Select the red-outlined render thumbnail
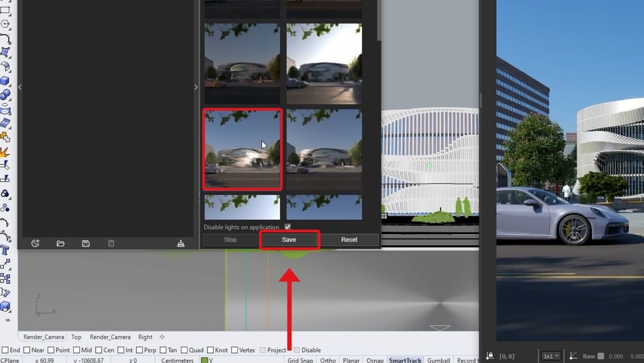This screenshot has height=363, width=644. pos(242,149)
